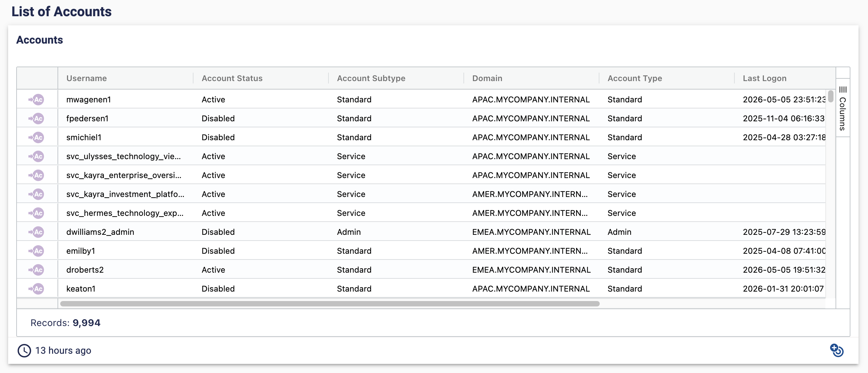Screen dimensions: 868x373
Task: Open account icon for svc_ulysses_technology row
Action: coord(36,156)
